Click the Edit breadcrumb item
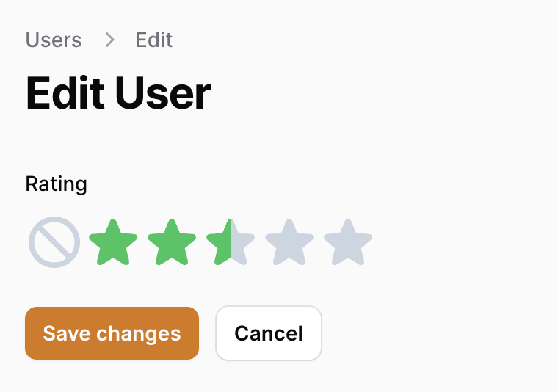This screenshot has width=558, height=392. pyautogui.click(x=154, y=40)
